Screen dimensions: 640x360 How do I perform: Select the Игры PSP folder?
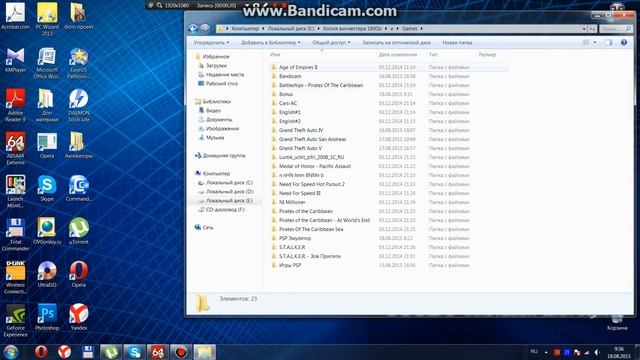coord(290,265)
